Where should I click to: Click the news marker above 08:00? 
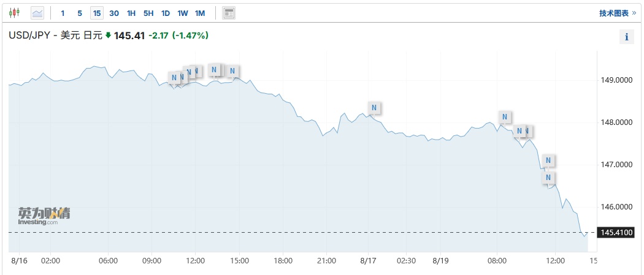(x=504, y=116)
